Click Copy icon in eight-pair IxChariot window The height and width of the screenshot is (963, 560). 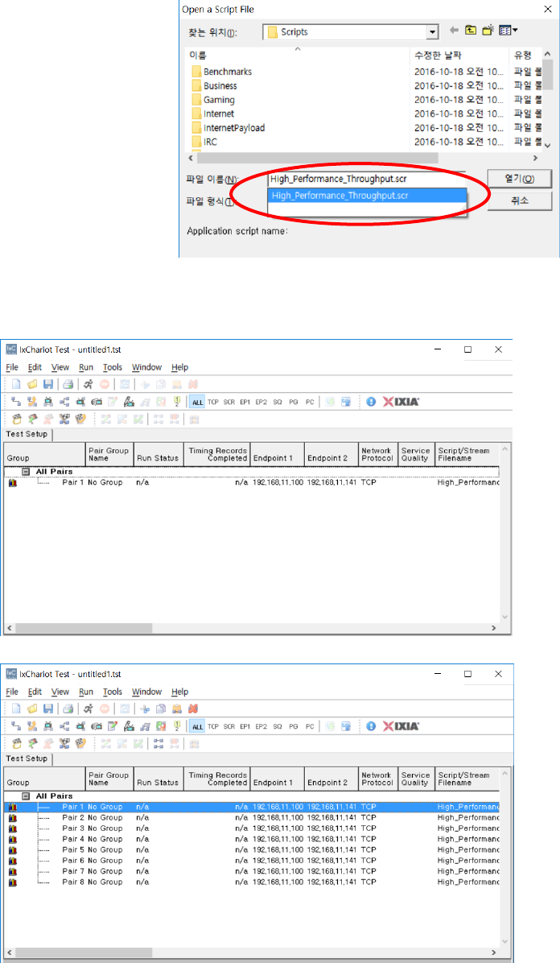tap(161, 709)
